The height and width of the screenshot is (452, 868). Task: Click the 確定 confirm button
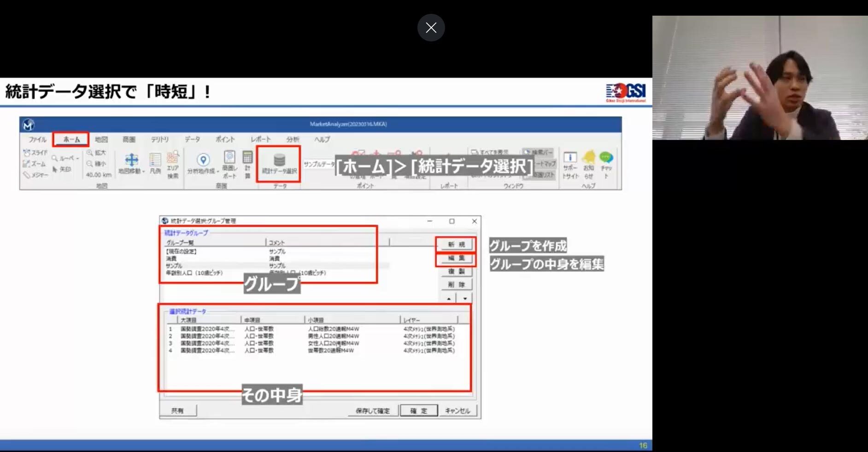[x=418, y=411]
